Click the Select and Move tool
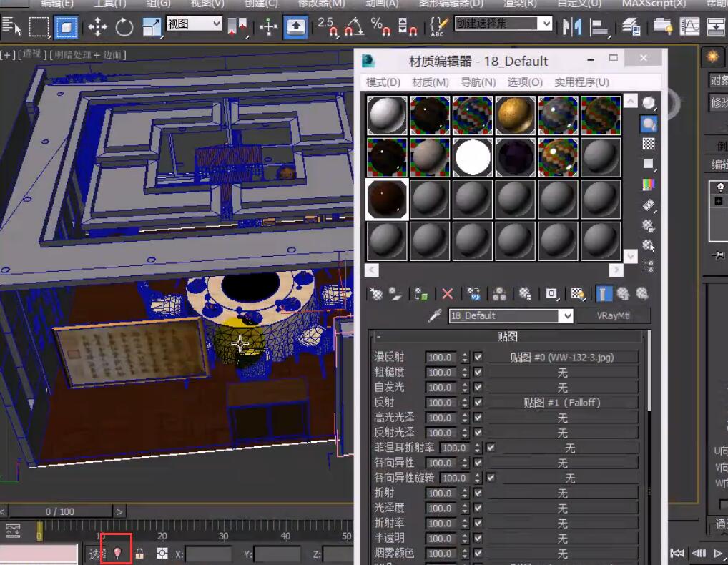This screenshot has width=728, height=565. [x=97, y=28]
